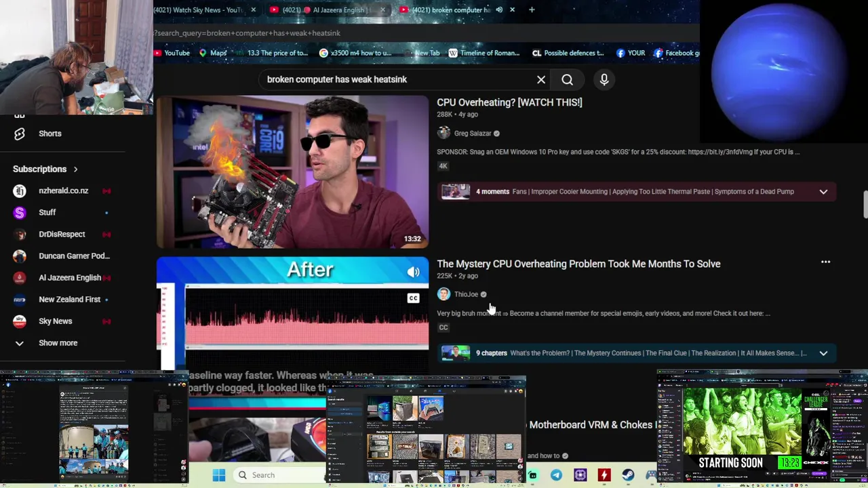The height and width of the screenshot is (488, 868).
Task: Open the red lightning bolt taskbar app
Action: point(604,475)
